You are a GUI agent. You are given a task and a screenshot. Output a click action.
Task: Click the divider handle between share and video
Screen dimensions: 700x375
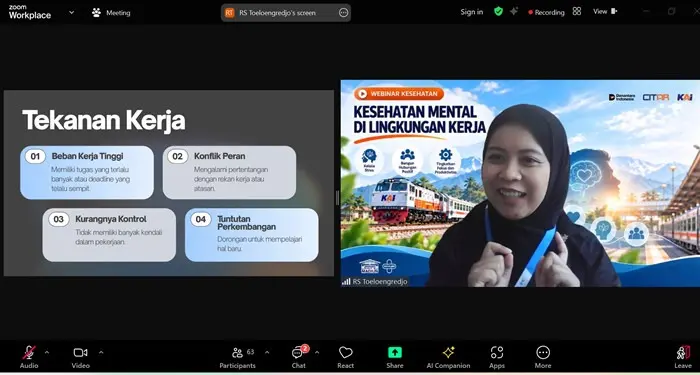337,197
